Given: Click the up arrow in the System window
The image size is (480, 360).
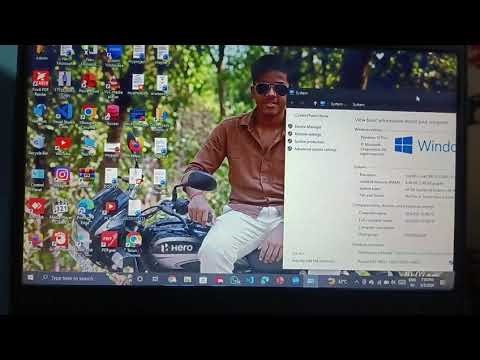Looking at the screenshot, I should click(x=315, y=104).
